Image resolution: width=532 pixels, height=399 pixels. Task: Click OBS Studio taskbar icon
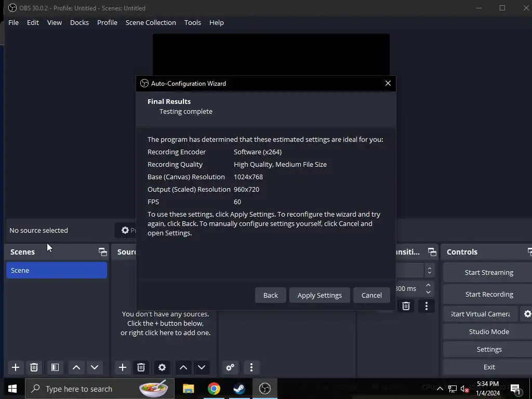pos(264,389)
